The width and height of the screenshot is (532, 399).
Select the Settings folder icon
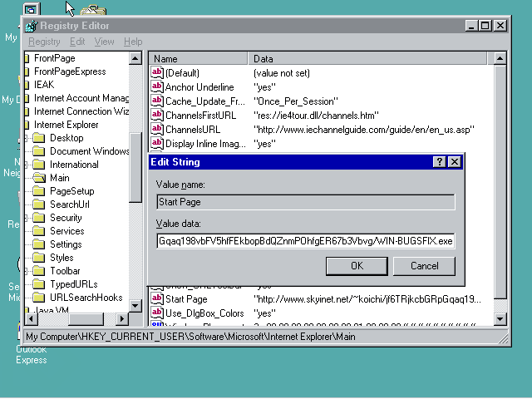(39, 244)
